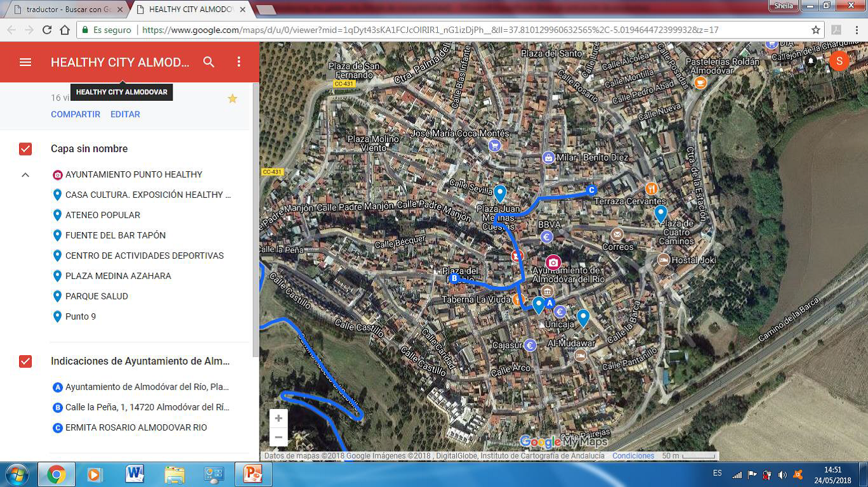
Task: Click the Ayuntamiento camera marker on the map
Action: coord(553,263)
